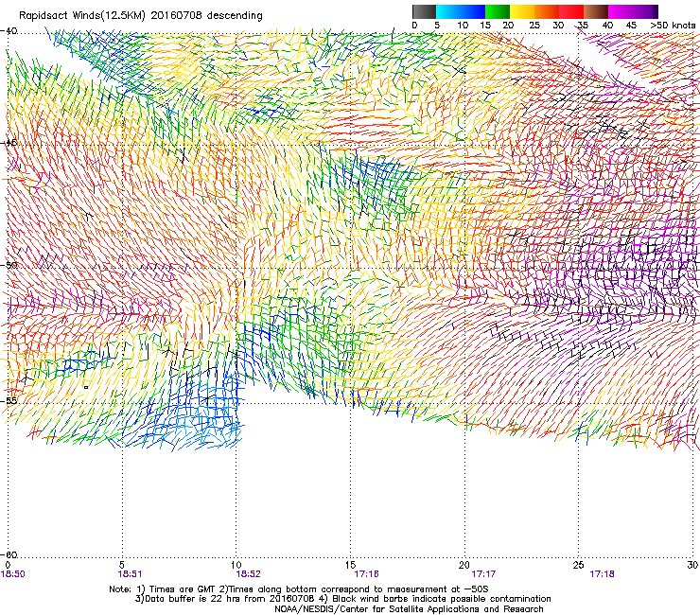Click the purple time label '18:50'
This screenshot has height=615, width=700.
pos(13,574)
